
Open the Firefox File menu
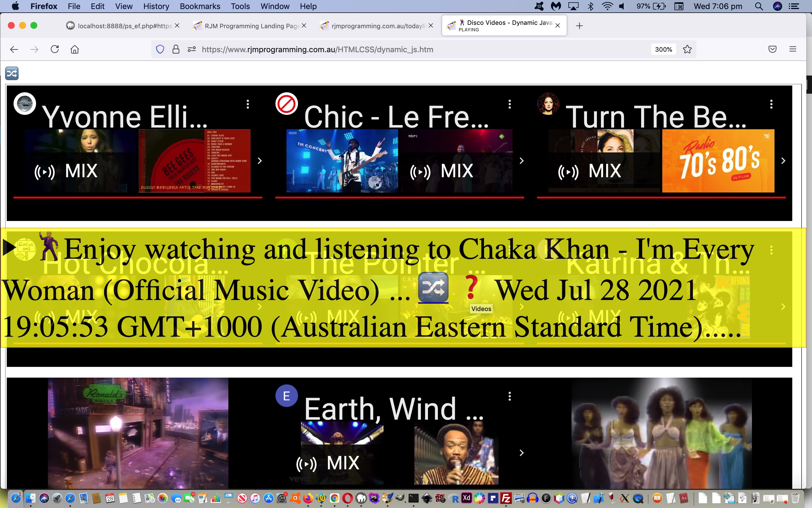pos(74,6)
